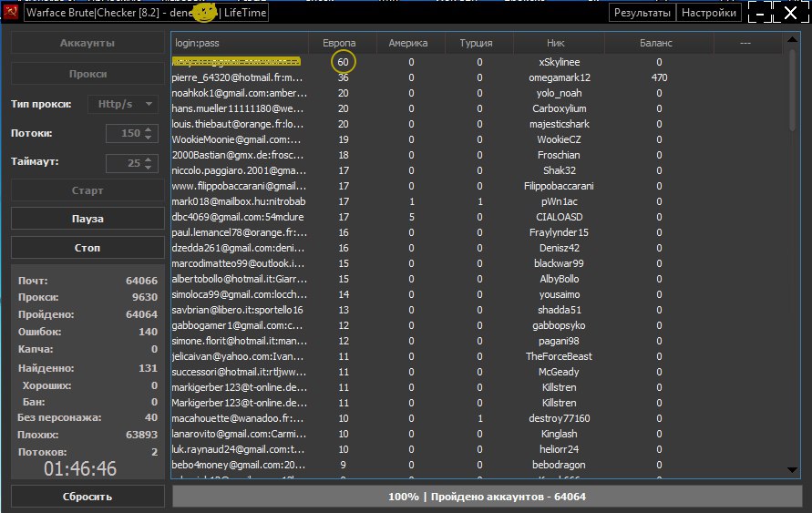Select the row with nick heliorr24

pos(477,449)
